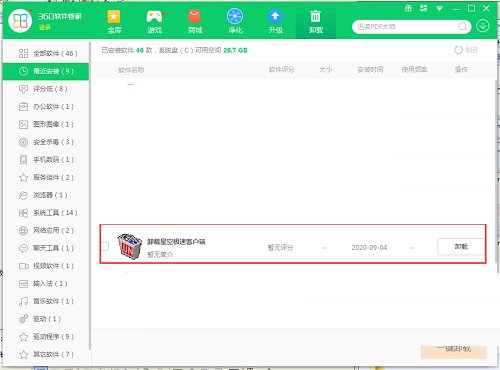The image size is (500, 370).
Task: Click the 登录 login link
Action: tap(44, 27)
